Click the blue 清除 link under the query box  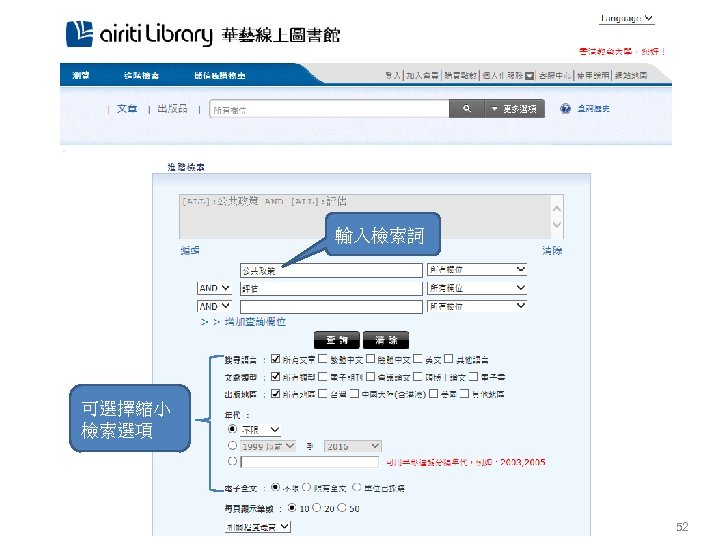tap(552, 251)
